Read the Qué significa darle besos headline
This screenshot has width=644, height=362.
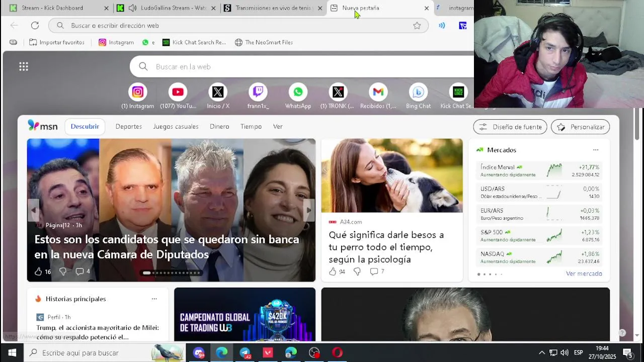pos(386,247)
